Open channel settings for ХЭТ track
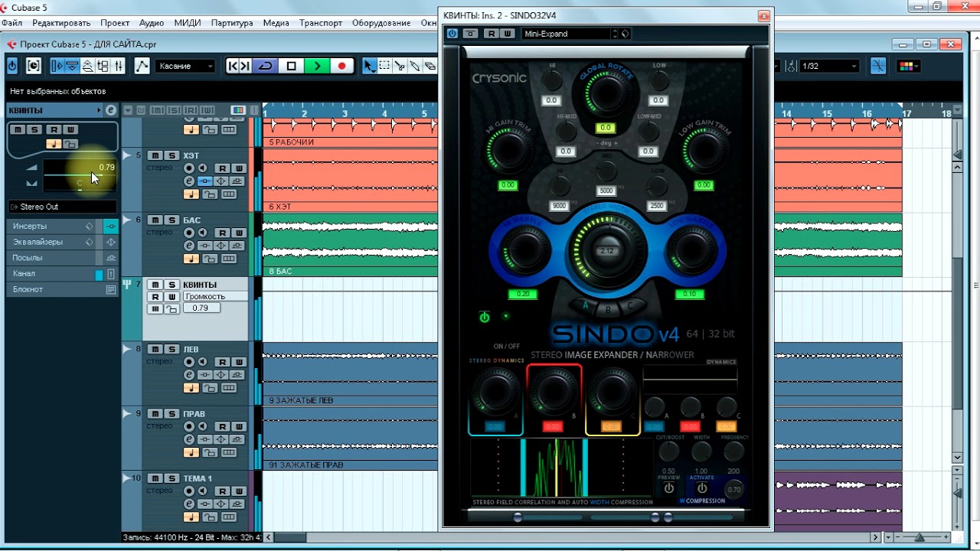Screen dimensions: 980x551 tap(189, 181)
